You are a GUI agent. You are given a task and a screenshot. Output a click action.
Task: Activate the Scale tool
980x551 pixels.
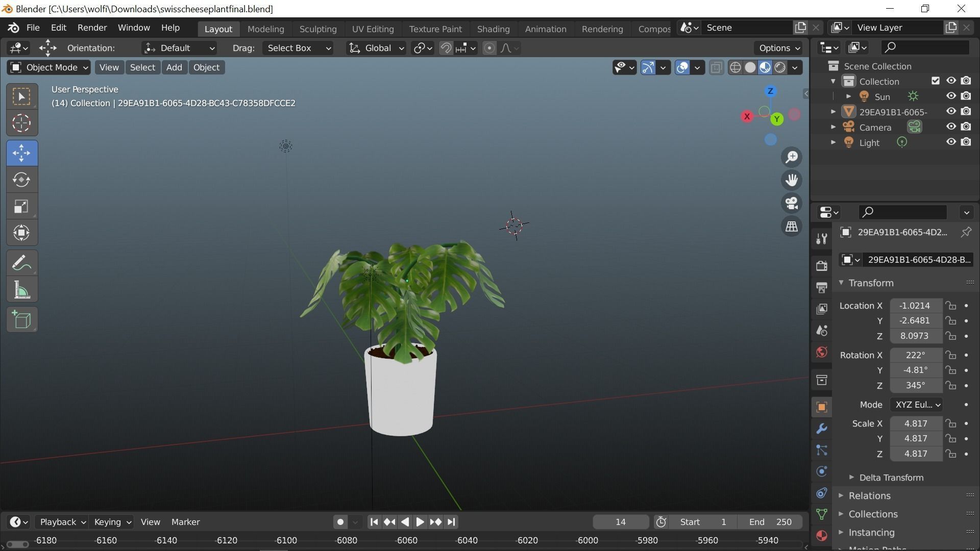[x=21, y=206]
